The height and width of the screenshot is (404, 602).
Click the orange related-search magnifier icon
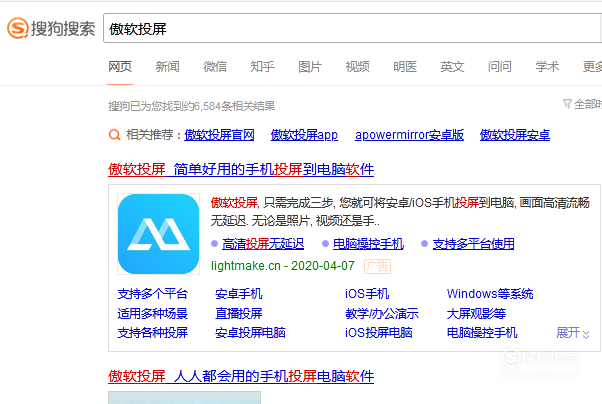pyautogui.click(x=114, y=135)
